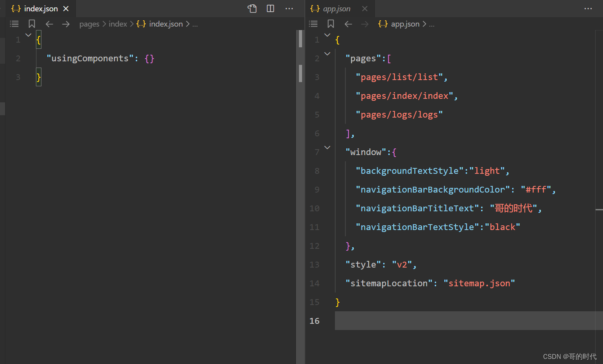Image resolution: width=603 pixels, height=364 pixels.
Task: Collapse fold arrow at line 1 of app.json
Action: pos(327,35)
